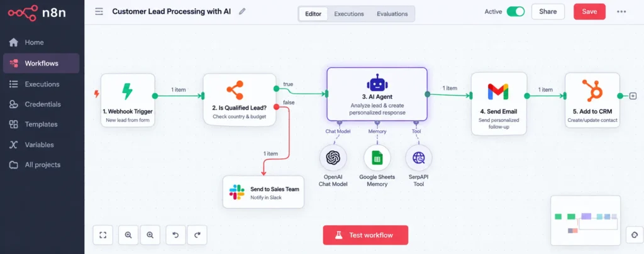Click '1 item' label after Send Email
The width and height of the screenshot is (644, 254).
(545, 89)
